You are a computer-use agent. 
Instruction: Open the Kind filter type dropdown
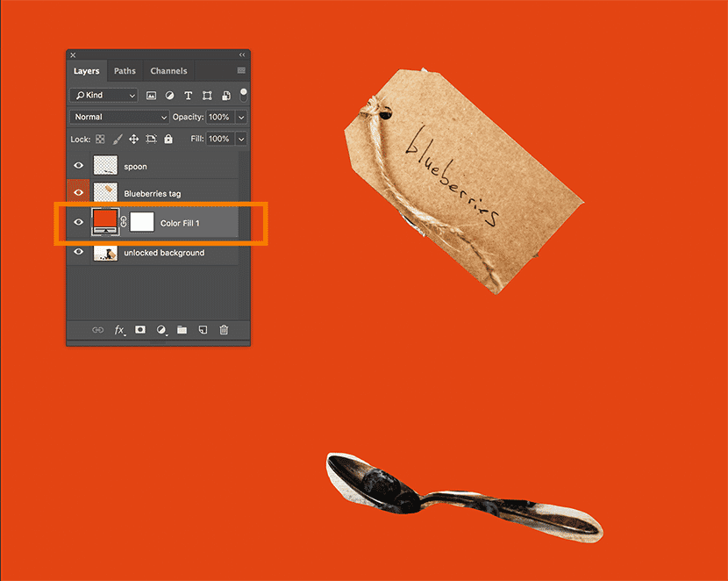pyautogui.click(x=104, y=95)
